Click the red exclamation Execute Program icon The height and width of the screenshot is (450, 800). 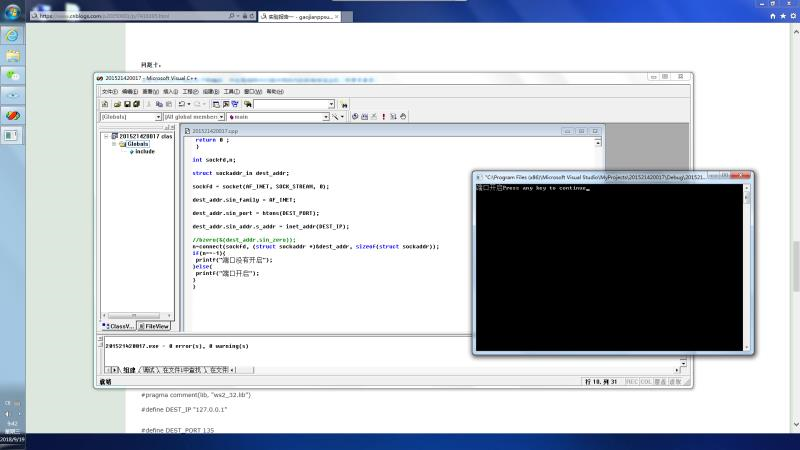383,117
